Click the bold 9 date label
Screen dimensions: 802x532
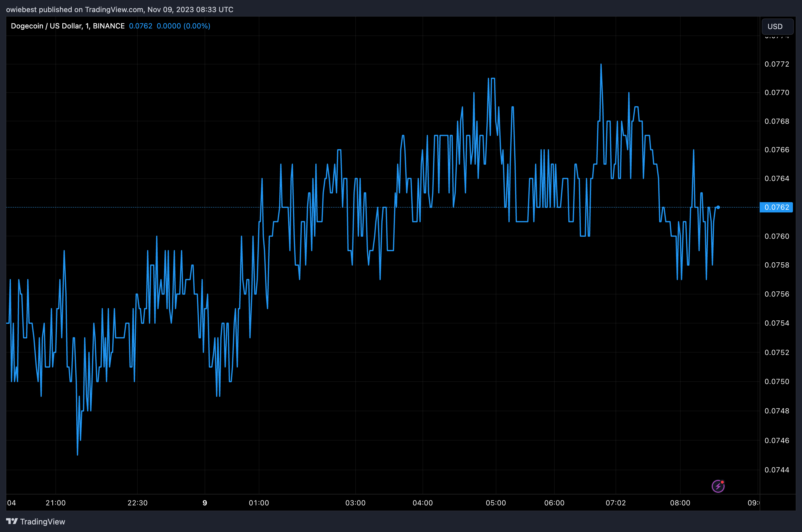205,503
